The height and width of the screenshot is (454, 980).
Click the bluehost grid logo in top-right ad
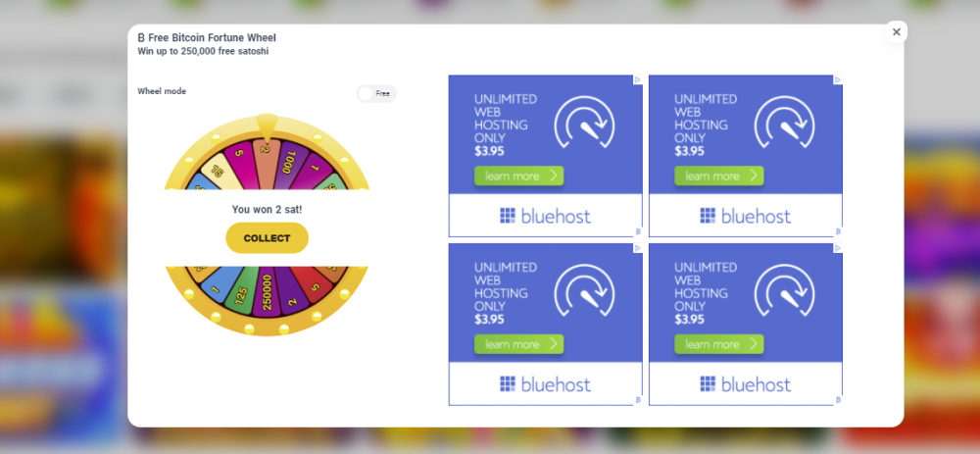coord(708,216)
